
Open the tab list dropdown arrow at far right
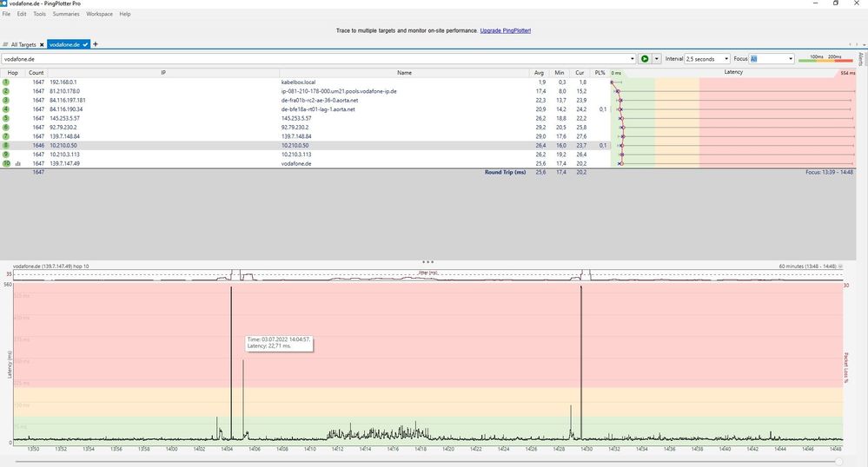pyautogui.click(x=865, y=45)
